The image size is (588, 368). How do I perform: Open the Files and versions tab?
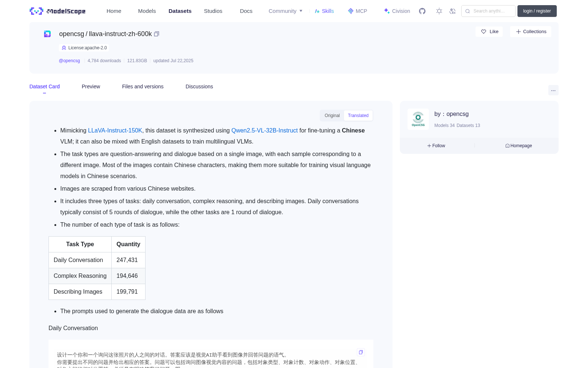coord(143,86)
